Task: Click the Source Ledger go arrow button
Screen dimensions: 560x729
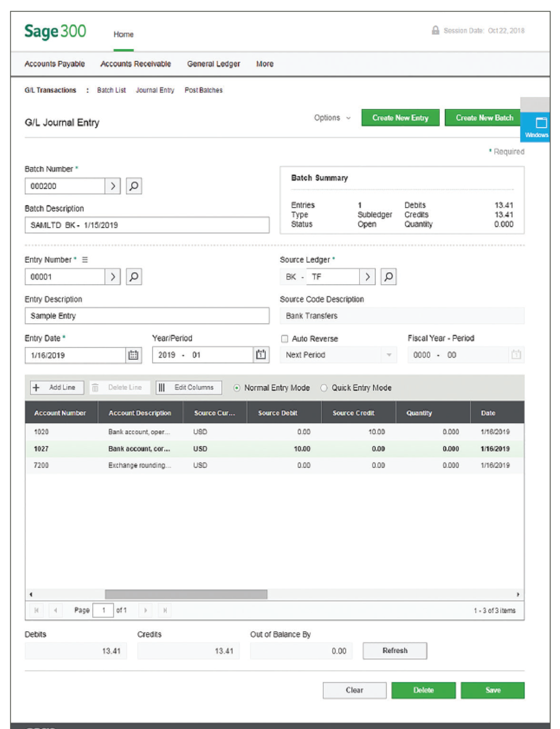Action: tap(367, 277)
